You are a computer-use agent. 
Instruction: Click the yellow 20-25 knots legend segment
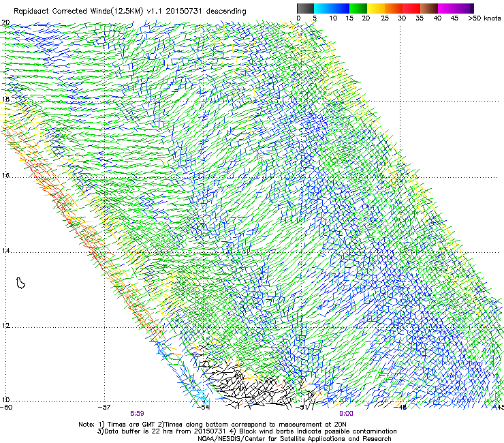[376, 8]
